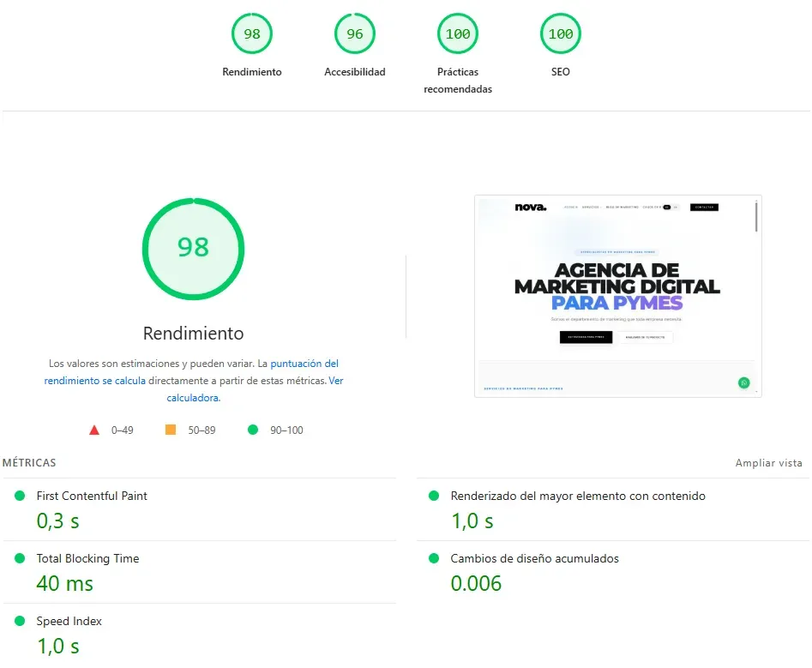Click the green indicator beside Cambios de diseño acumulados
812x668 pixels.
(x=434, y=558)
